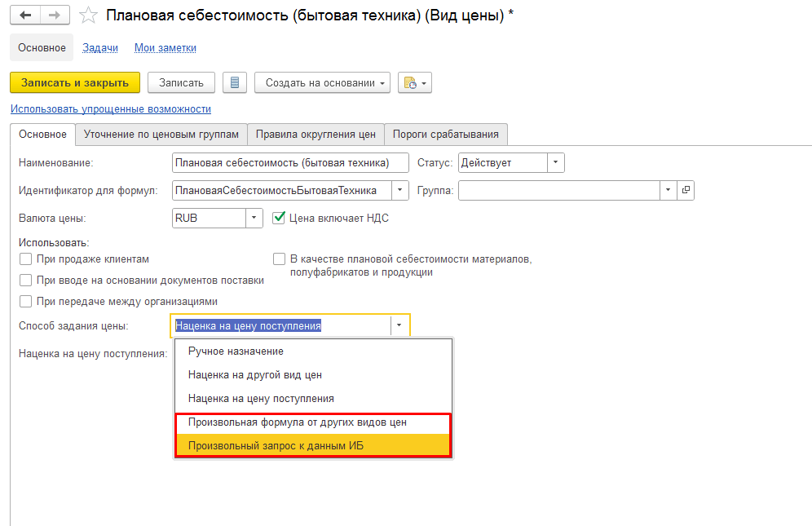Select Произвольный запрос к данным ИБ option
This screenshot has height=526, width=812.
pyautogui.click(x=275, y=445)
